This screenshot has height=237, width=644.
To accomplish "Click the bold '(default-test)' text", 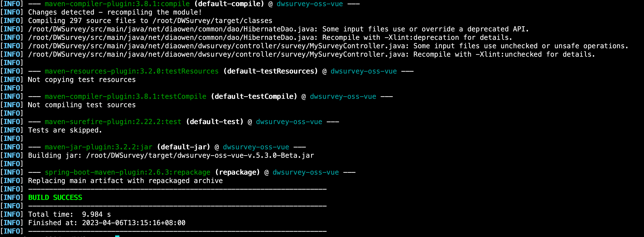I will tap(215, 122).
